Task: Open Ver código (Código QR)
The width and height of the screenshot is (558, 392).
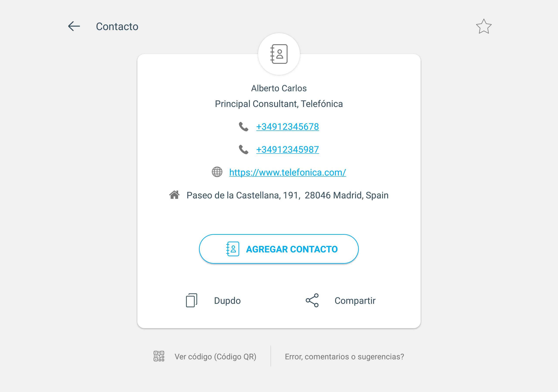Action: (215, 357)
